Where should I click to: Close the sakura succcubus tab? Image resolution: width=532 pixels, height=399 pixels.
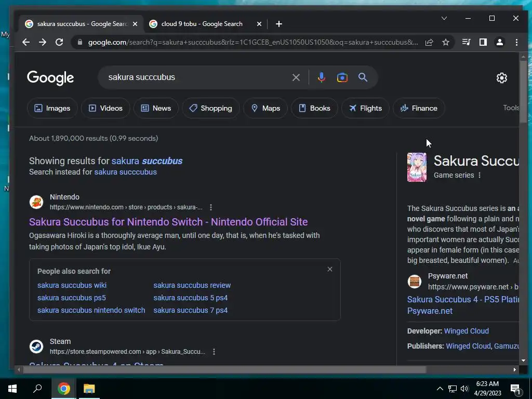click(x=135, y=24)
